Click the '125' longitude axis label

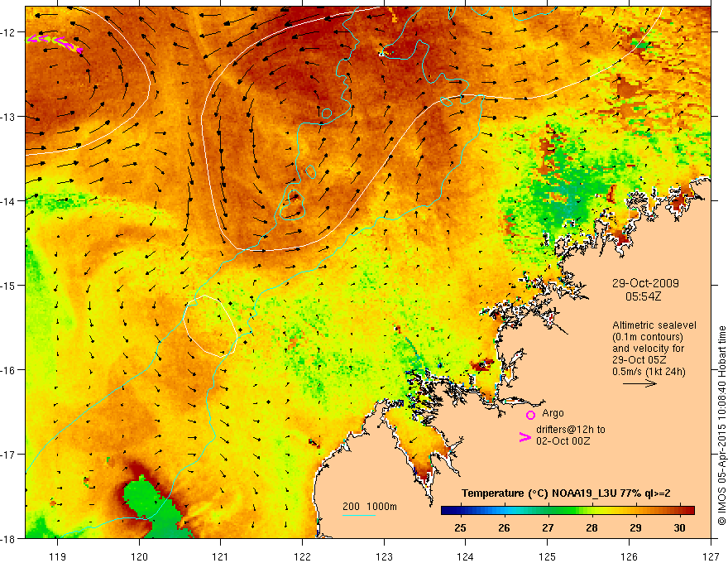click(x=548, y=556)
